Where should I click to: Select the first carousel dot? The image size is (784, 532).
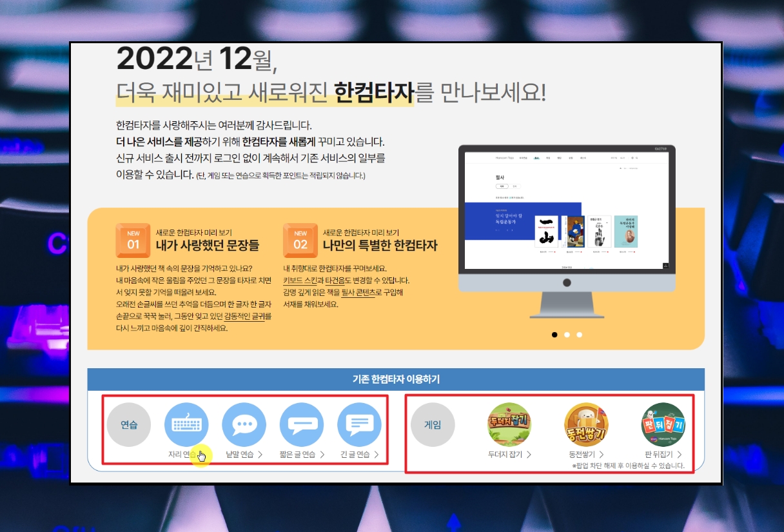point(554,335)
